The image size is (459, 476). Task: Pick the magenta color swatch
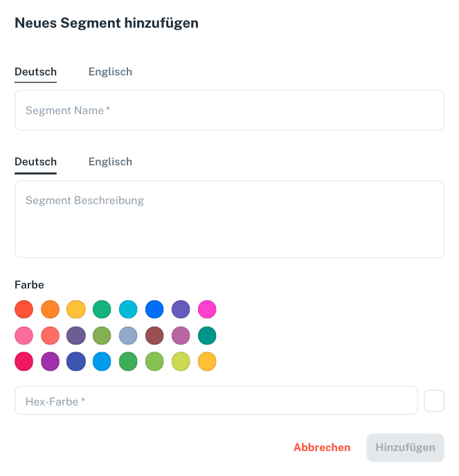point(207,309)
